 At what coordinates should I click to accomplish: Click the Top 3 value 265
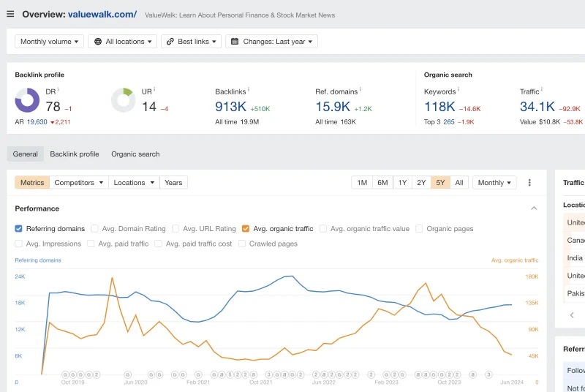point(449,122)
